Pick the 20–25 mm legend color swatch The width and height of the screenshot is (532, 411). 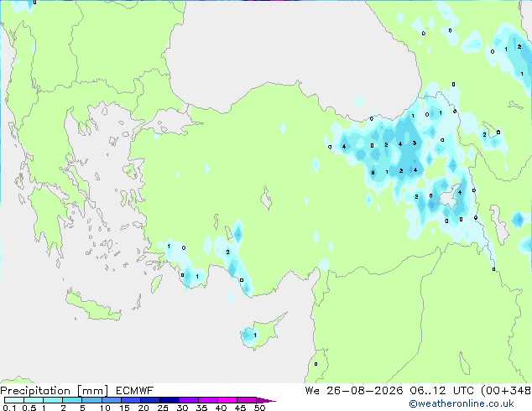tap(149, 400)
